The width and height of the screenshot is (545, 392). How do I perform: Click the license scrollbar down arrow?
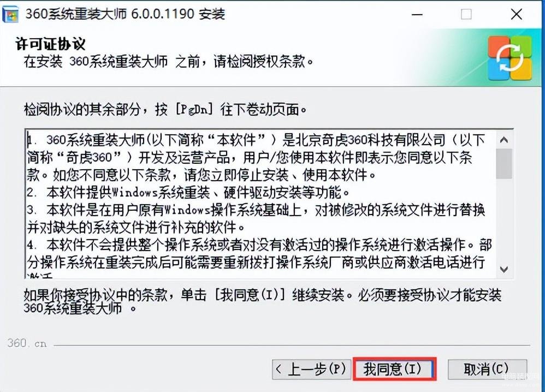click(x=504, y=269)
